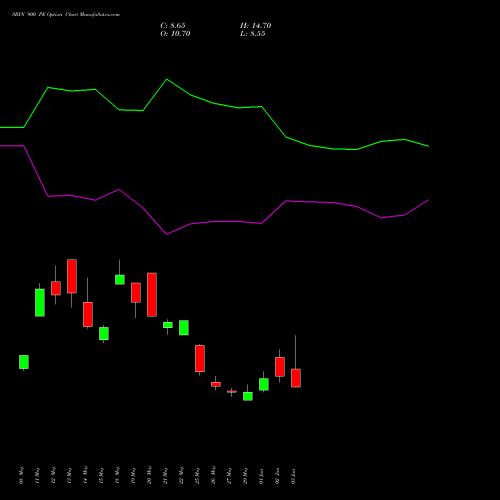
Task: Click the red candle for 14 May
Action: click(88, 314)
